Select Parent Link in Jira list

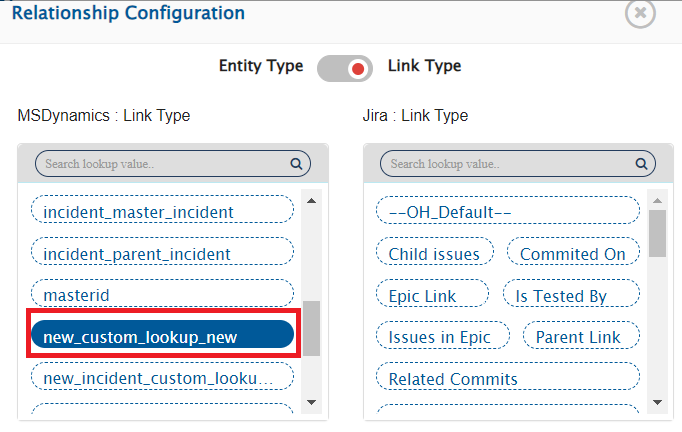tap(579, 337)
